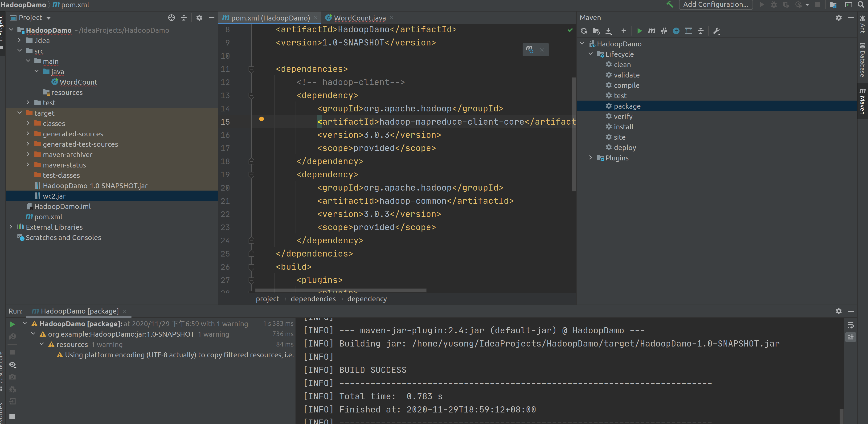Click the editor horizontal scrollbar
Viewport: 868px width, 424px height.
341,290
